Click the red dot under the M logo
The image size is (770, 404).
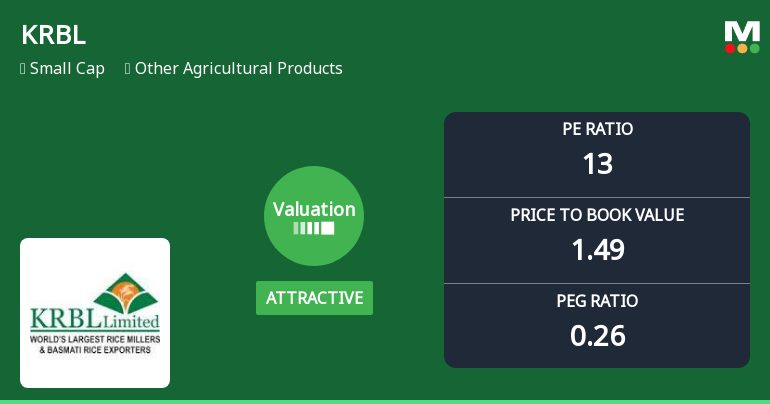point(730,48)
